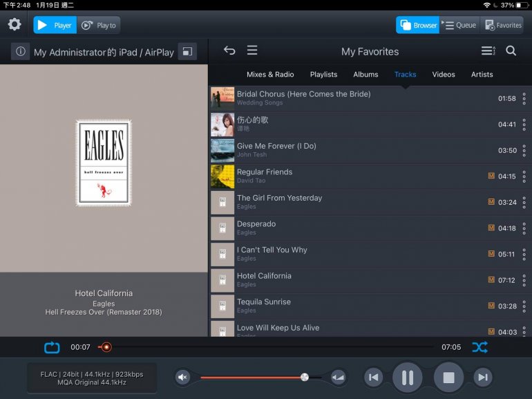532x399 pixels.
Task: Open options for Desperado track
Action: [524, 228]
